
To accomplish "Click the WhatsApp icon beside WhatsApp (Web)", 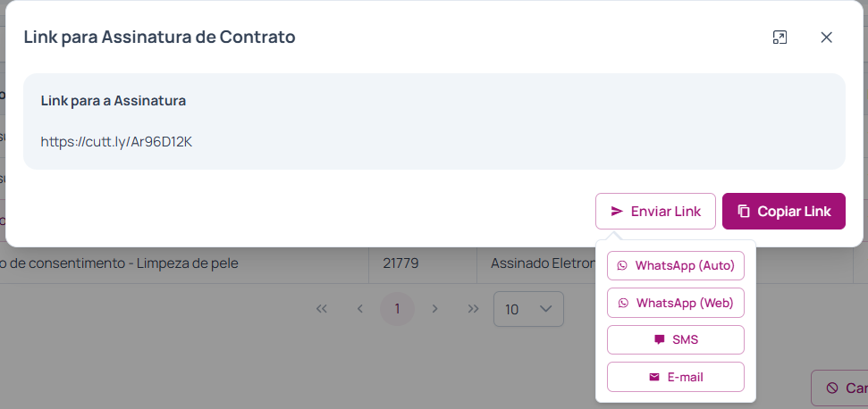I will (x=623, y=303).
